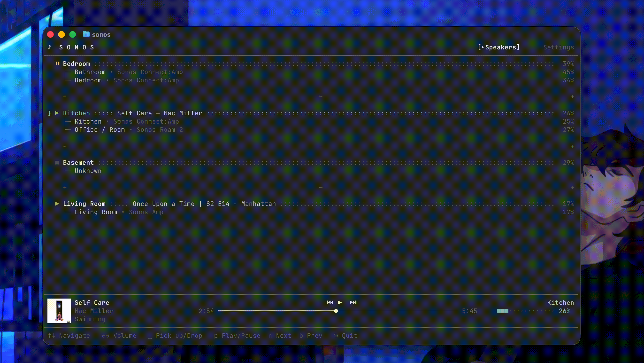Switch to the Speakers tab
This screenshot has height=363, width=644.
click(x=498, y=47)
